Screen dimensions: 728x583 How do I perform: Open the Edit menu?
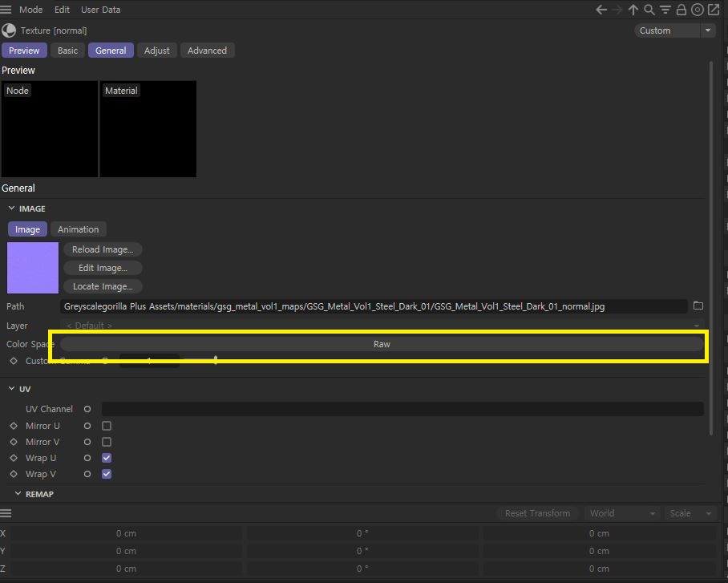[x=62, y=10]
